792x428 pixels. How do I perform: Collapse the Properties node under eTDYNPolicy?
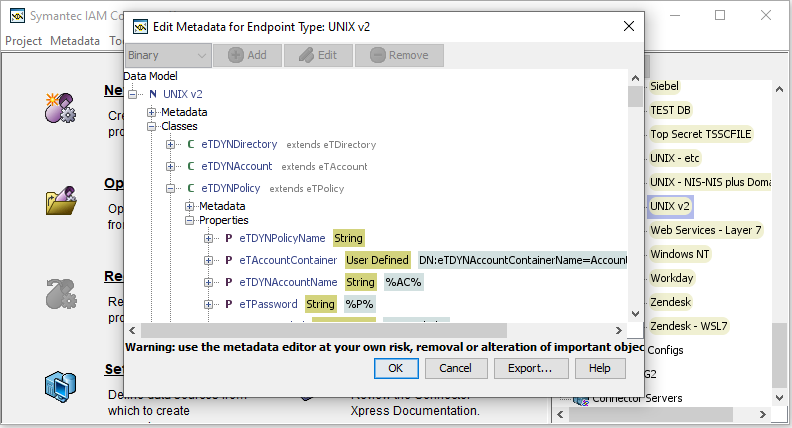coord(190,220)
